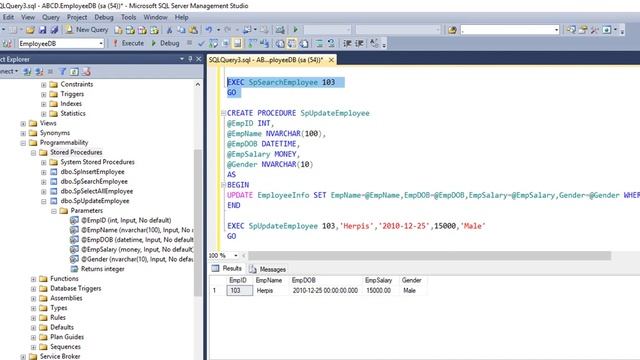
Task: Collapse the dbo.SpUpdateEmployee node
Action: coord(44,201)
